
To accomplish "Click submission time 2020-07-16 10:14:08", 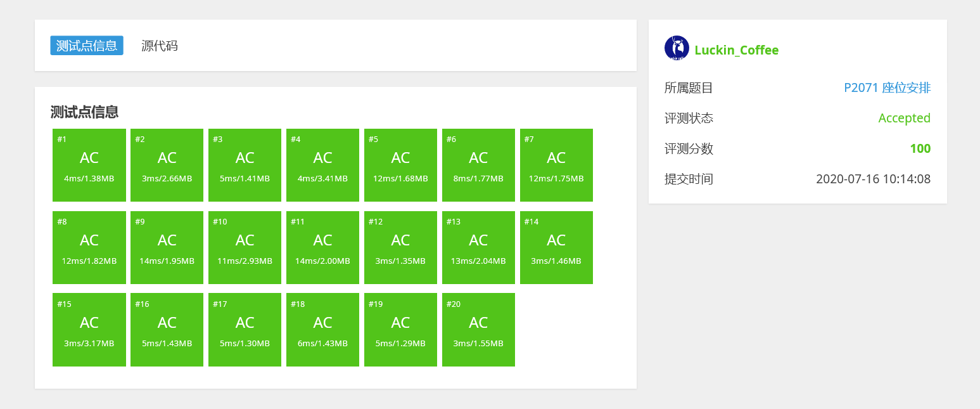I will tap(874, 179).
